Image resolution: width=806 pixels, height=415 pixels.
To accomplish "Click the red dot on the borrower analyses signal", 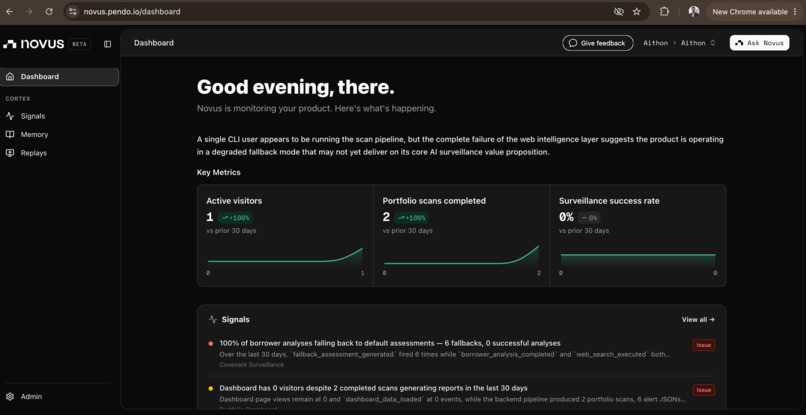I will pyautogui.click(x=211, y=344).
